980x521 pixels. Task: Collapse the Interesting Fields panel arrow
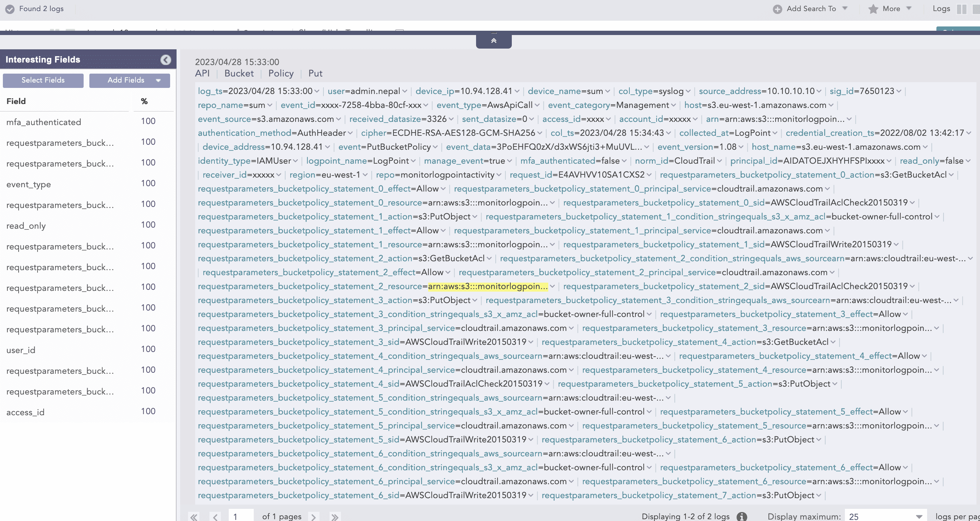tap(165, 60)
